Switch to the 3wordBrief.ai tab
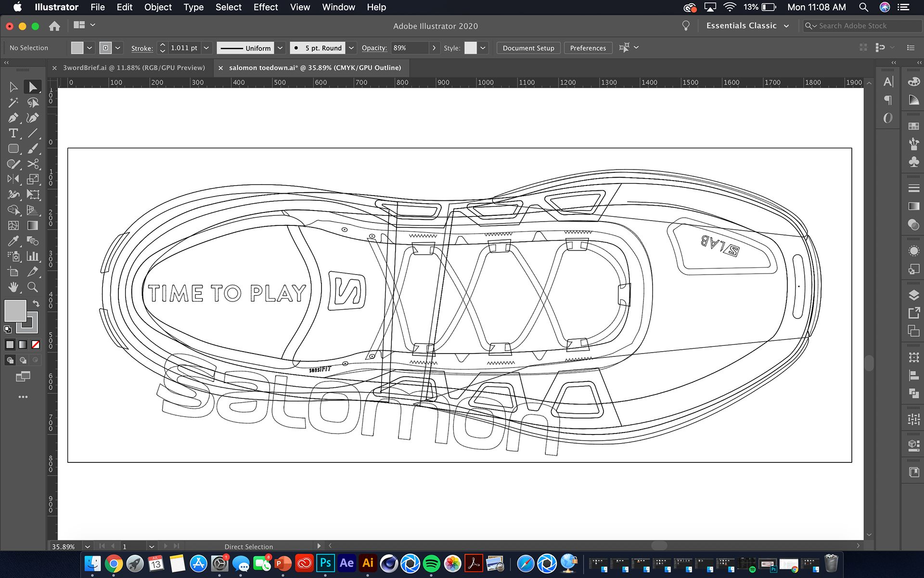The image size is (924, 578). 134,68
